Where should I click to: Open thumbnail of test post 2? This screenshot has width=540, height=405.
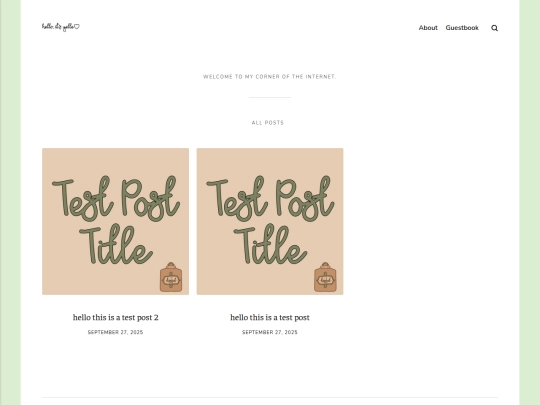click(115, 221)
